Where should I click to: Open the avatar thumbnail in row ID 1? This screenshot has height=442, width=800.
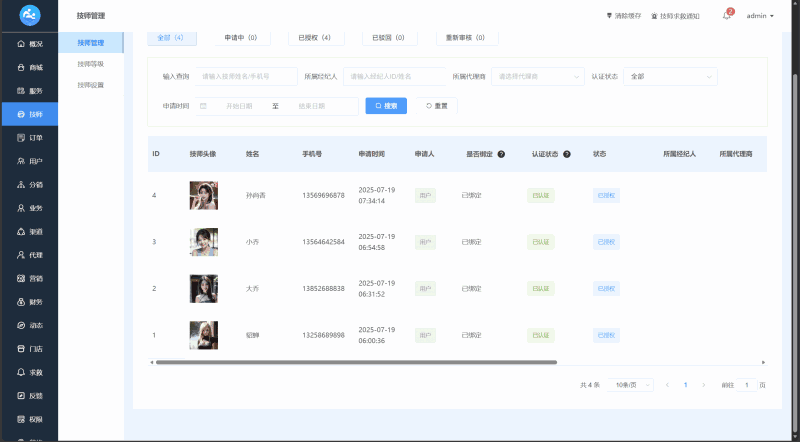[x=204, y=335]
